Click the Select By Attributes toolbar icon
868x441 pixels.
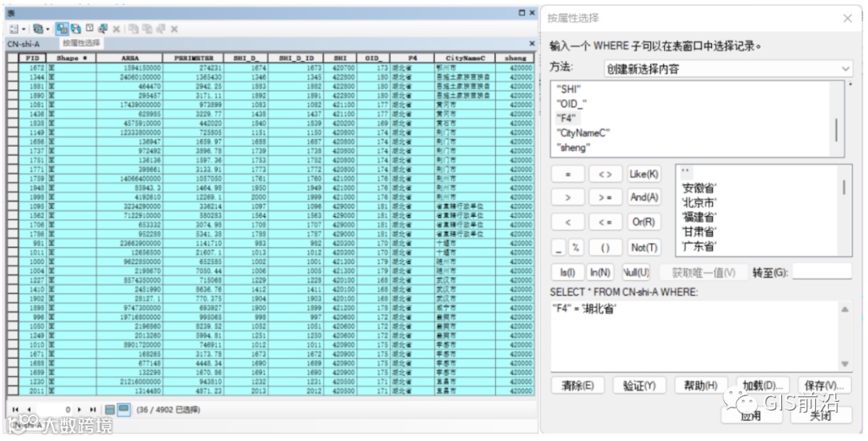[62, 29]
